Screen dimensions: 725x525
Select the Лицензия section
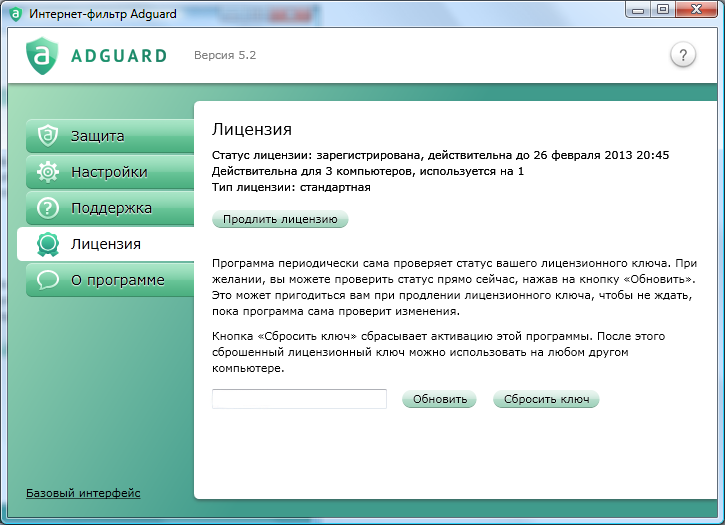pos(105,244)
